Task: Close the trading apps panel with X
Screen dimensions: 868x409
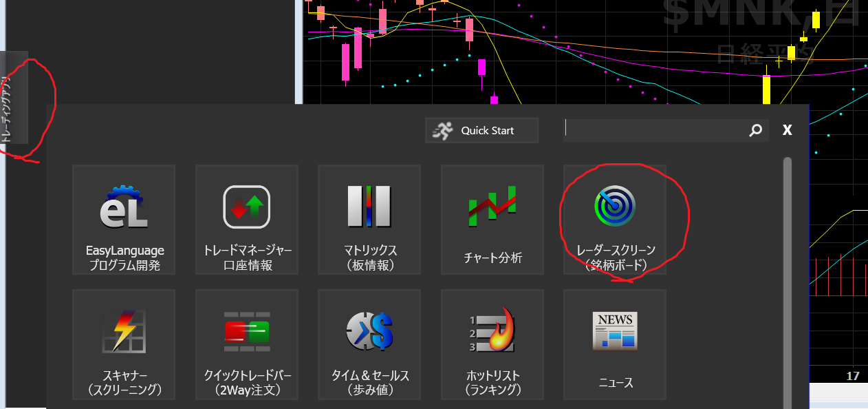Action: click(788, 130)
